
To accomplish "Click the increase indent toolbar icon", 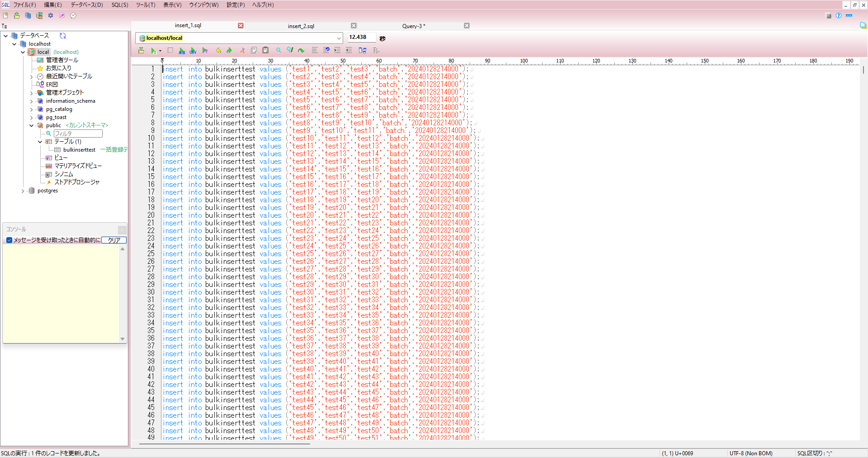I will (x=337, y=51).
